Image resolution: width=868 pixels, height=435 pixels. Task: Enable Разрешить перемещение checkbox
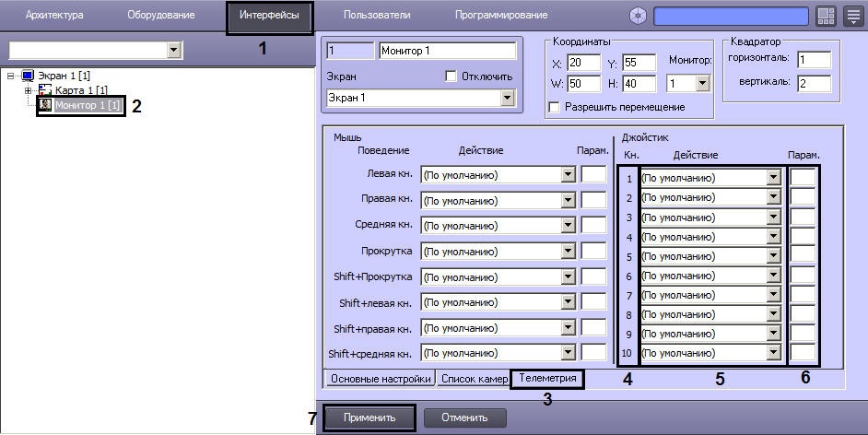(x=554, y=107)
